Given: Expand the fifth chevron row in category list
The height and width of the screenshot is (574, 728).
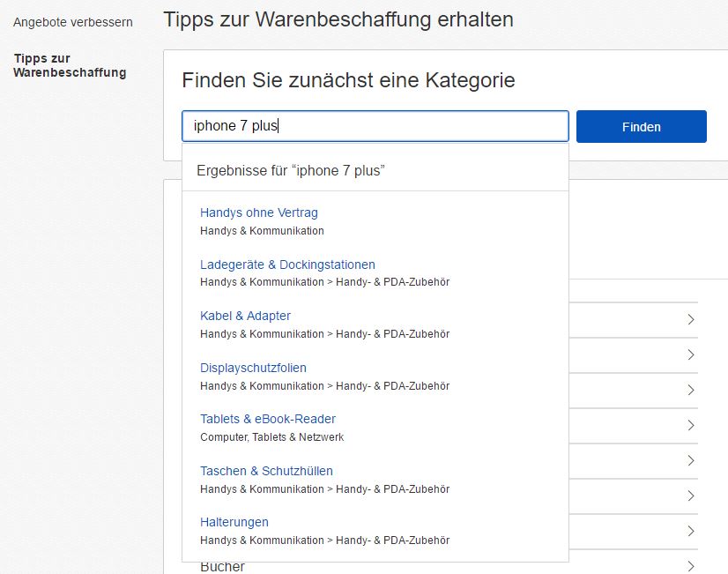Looking at the screenshot, I should click(691, 460).
